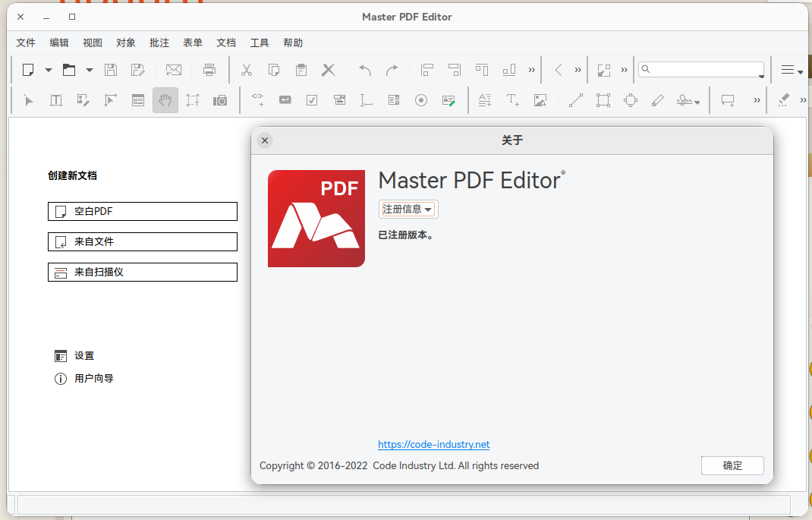Expand more zoom tools chevron

(x=624, y=70)
